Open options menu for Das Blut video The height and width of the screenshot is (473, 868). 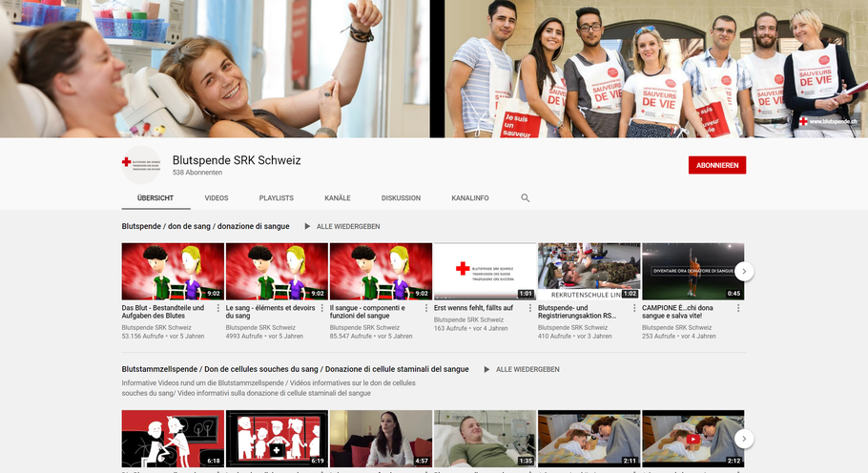click(x=217, y=308)
